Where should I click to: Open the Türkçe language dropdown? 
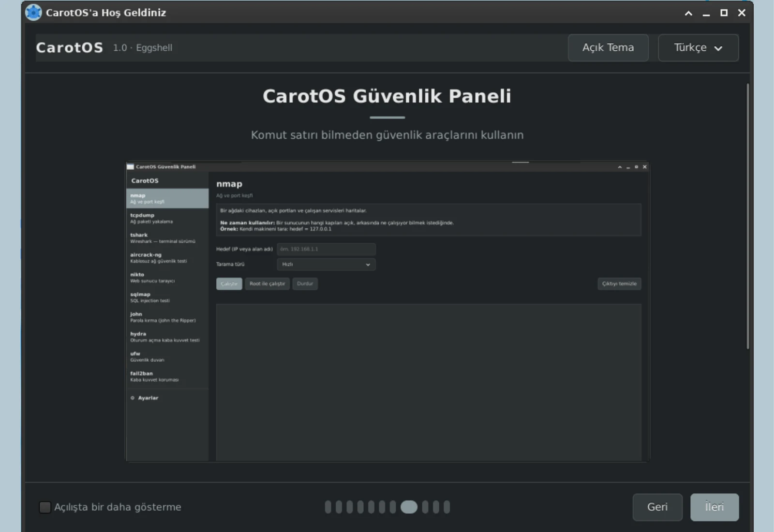point(698,47)
